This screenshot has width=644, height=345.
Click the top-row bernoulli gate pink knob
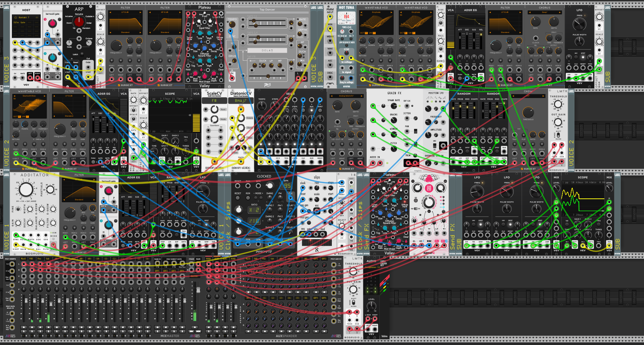tap(52, 24)
